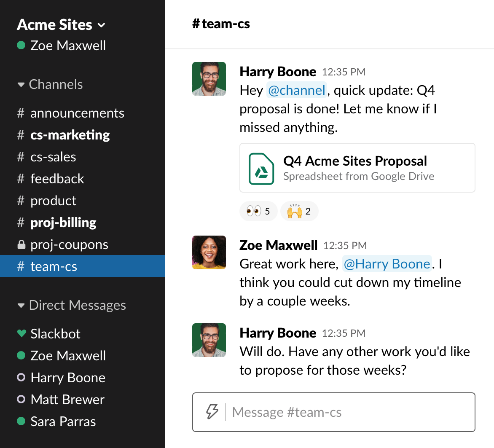Toggle the eyes emoji reaction

coord(258,211)
